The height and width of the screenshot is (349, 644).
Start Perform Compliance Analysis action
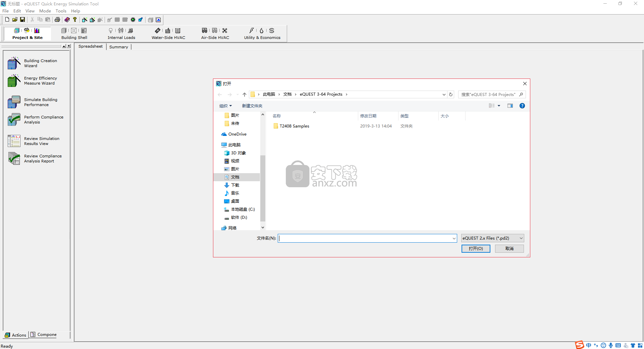36,119
